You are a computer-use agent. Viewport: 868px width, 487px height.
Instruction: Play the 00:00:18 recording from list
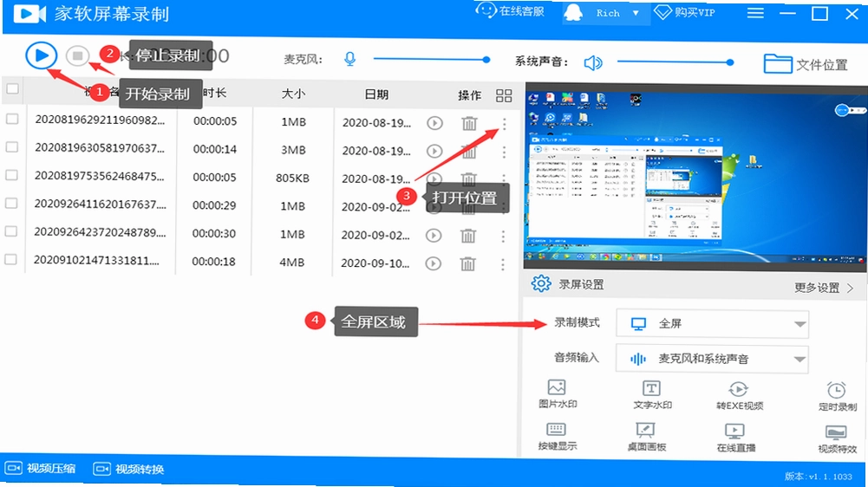coord(433,263)
